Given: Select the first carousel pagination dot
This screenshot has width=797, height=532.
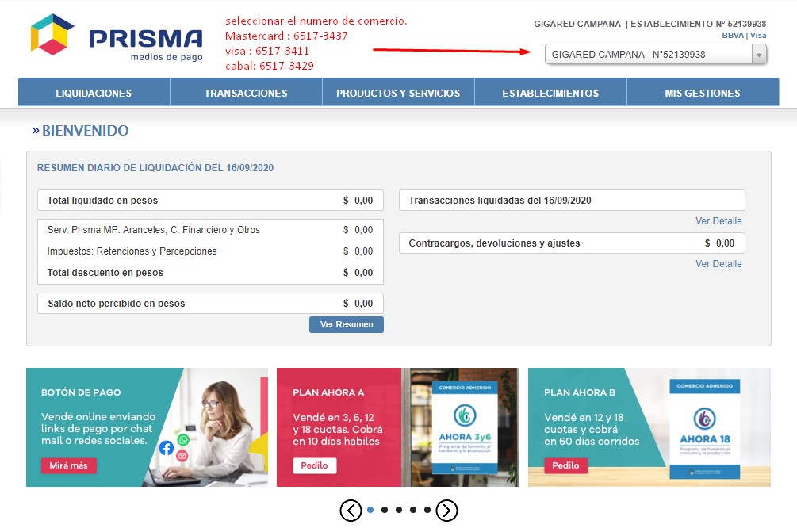Looking at the screenshot, I should coord(370,511).
